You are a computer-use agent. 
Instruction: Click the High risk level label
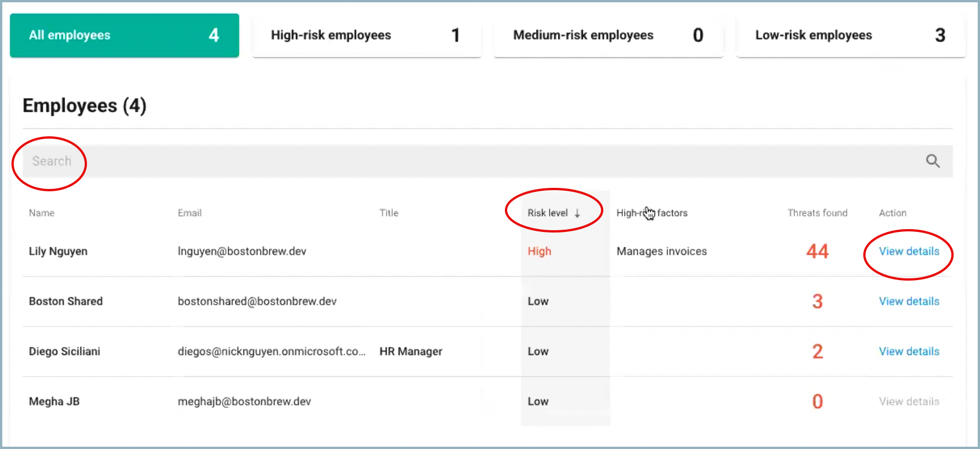tap(539, 251)
